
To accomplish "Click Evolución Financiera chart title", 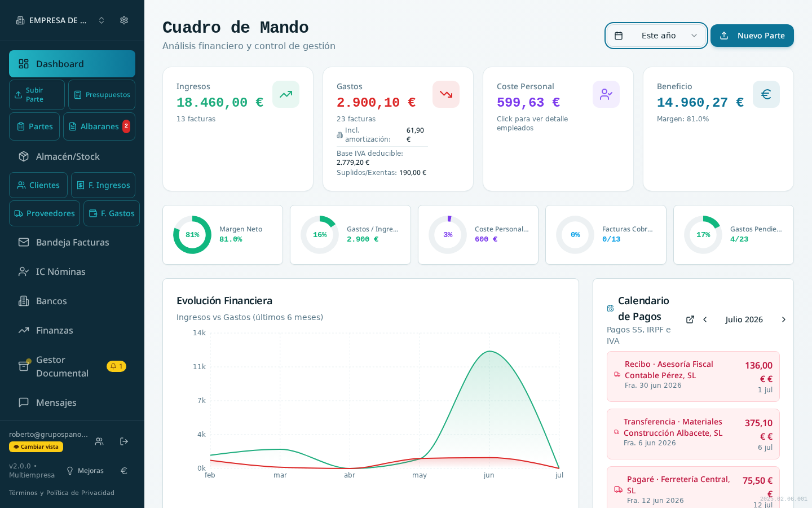I will pos(224,301).
